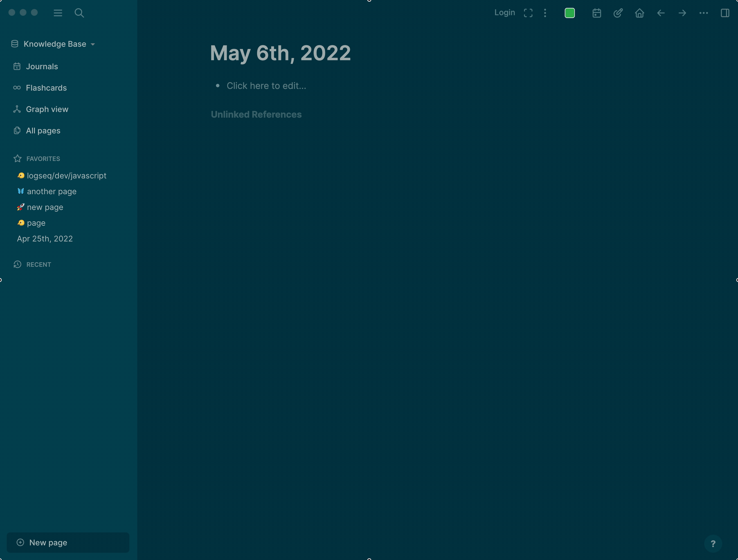Click Login button

[x=505, y=13]
